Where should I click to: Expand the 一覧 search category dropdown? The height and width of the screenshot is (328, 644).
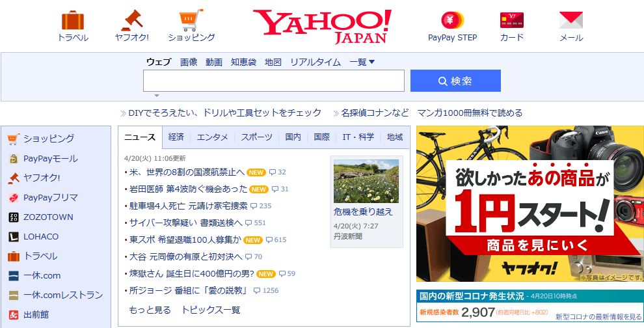pyautogui.click(x=362, y=62)
